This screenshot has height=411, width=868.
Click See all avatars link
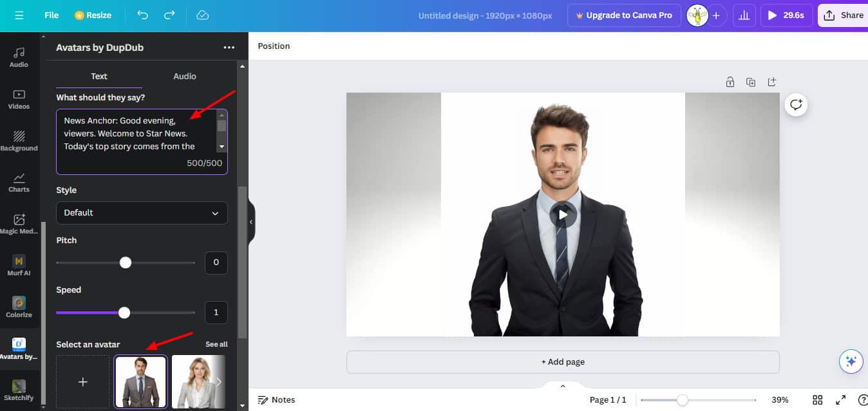pyautogui.click(x=216, y=344)
